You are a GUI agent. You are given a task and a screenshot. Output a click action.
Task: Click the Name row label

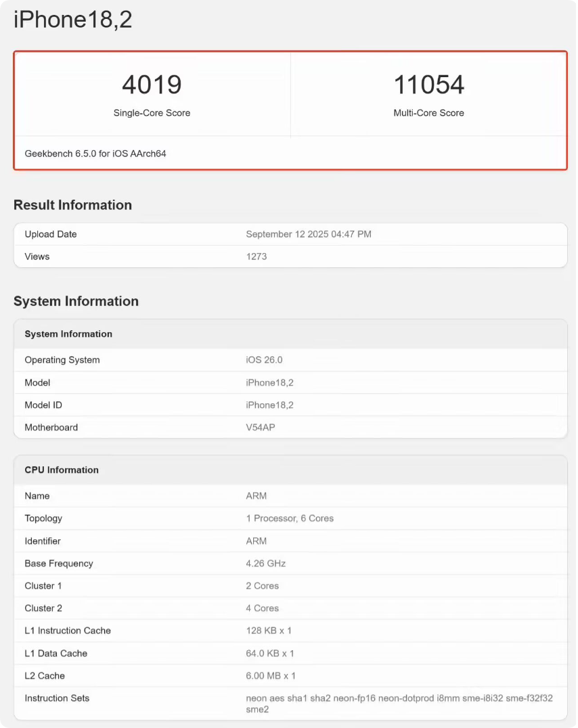click(37, 496)
